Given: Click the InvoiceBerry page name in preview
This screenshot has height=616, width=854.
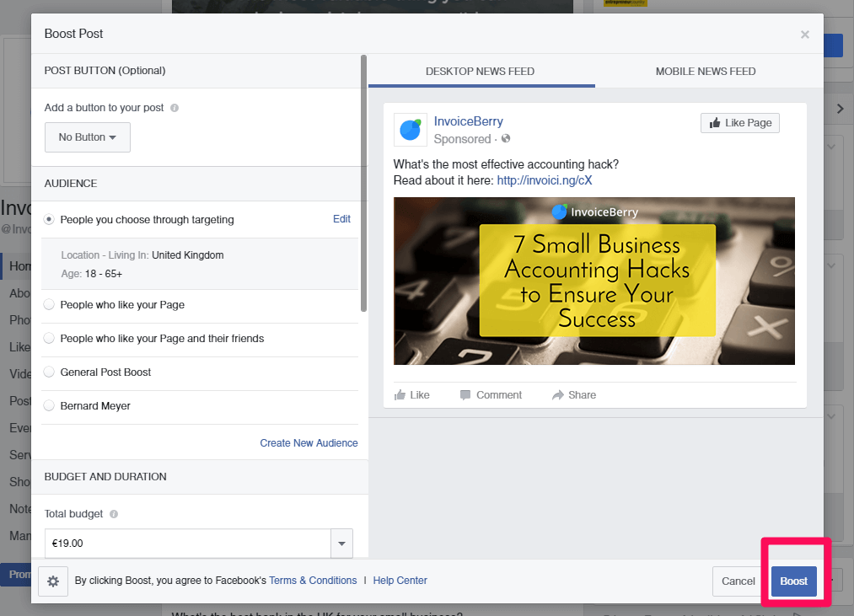Looking at the screenshot, I should (x=469, y=121).
